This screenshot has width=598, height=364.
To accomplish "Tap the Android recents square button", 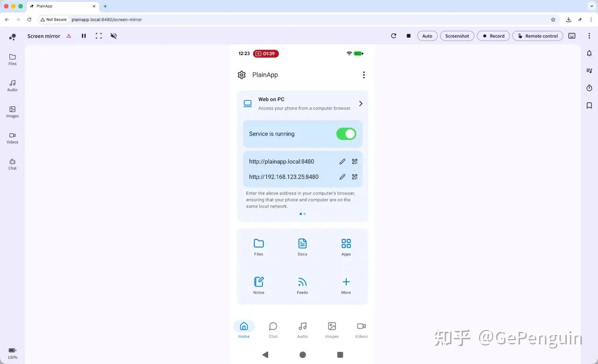I will click(340, 355).
